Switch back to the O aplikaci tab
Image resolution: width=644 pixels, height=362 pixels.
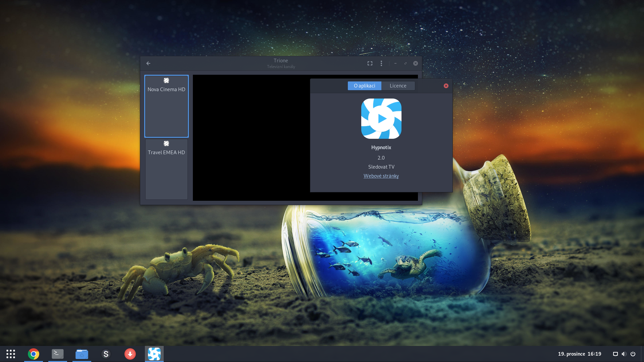click(364, 86)
